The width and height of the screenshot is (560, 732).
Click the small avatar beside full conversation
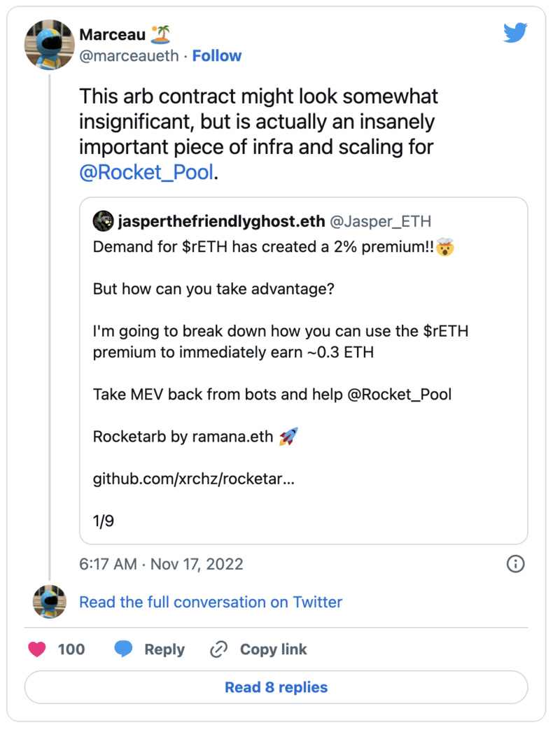click(x=50, y=602)
